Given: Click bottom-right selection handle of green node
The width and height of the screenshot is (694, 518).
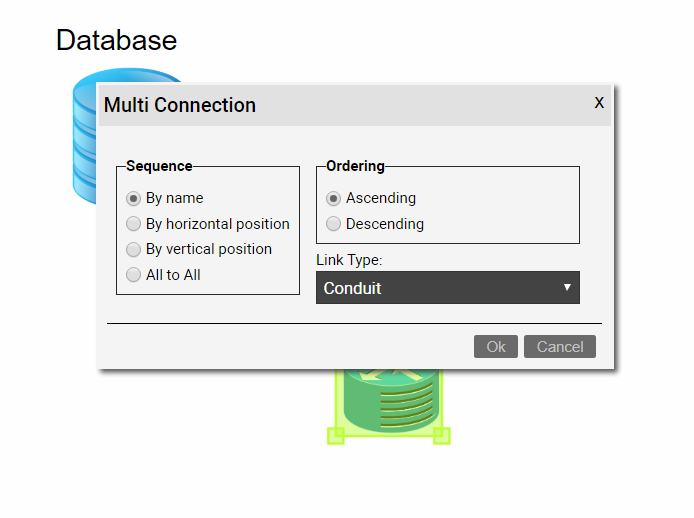Looking at the screenshot, I should [441, 435].
